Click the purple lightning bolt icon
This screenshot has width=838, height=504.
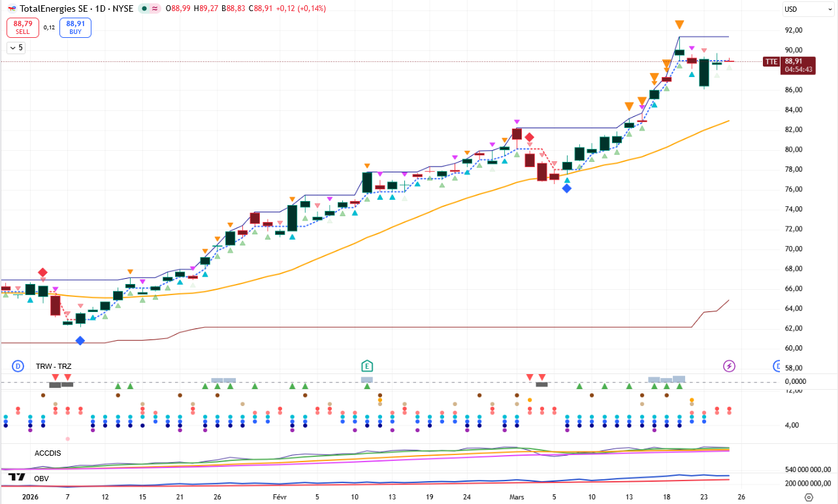click(729, 366)
